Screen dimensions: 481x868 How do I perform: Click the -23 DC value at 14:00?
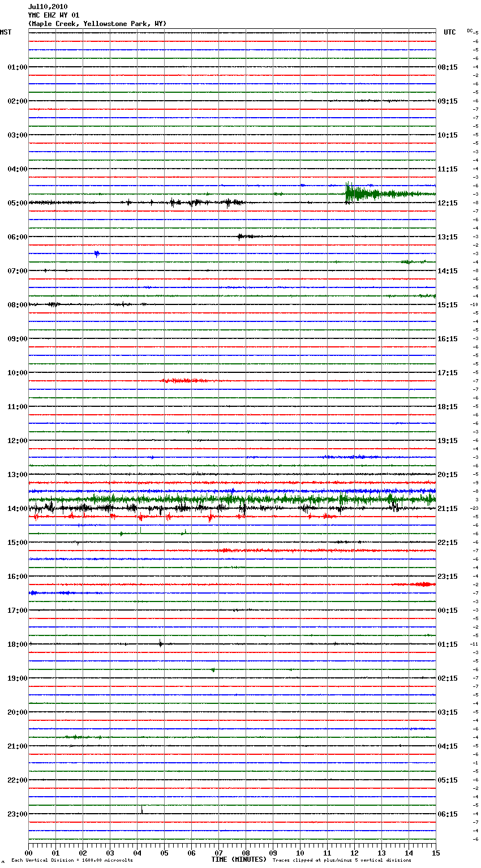[475, 509]
